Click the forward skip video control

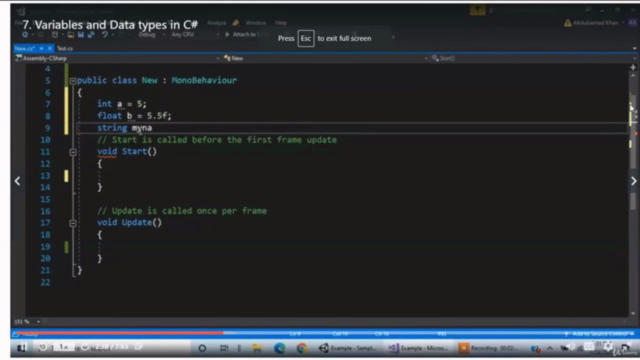pyautogui.click(x=85, y=347)
